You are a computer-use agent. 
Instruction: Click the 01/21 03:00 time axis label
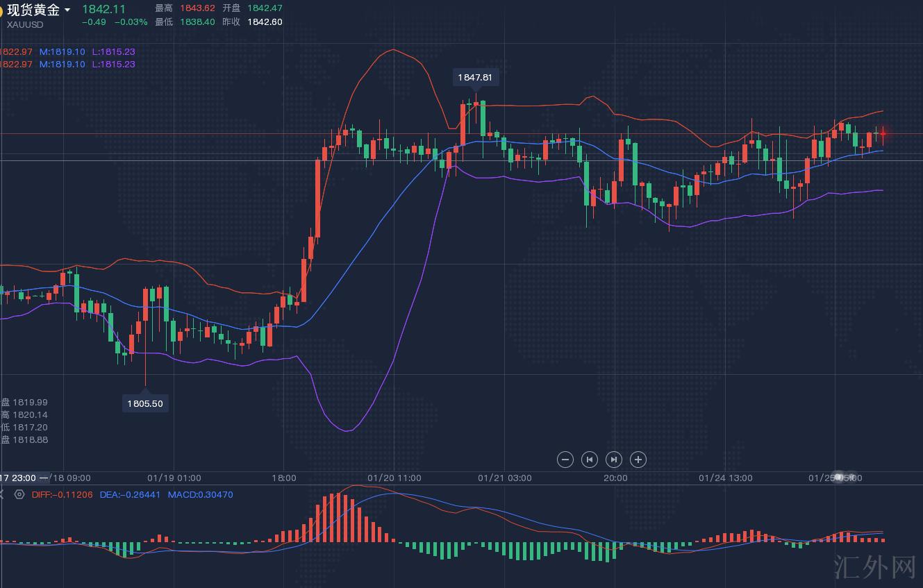pos(505,478)
